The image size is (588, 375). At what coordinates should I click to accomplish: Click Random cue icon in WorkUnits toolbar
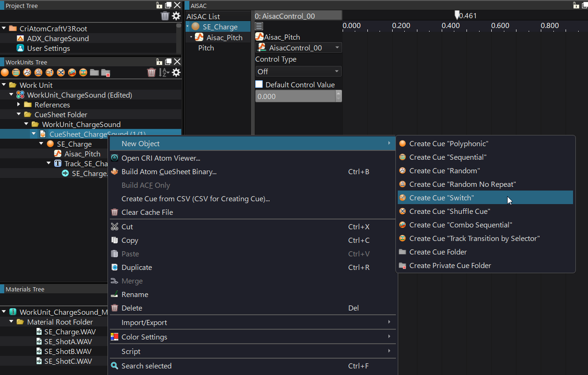(27, 72)
